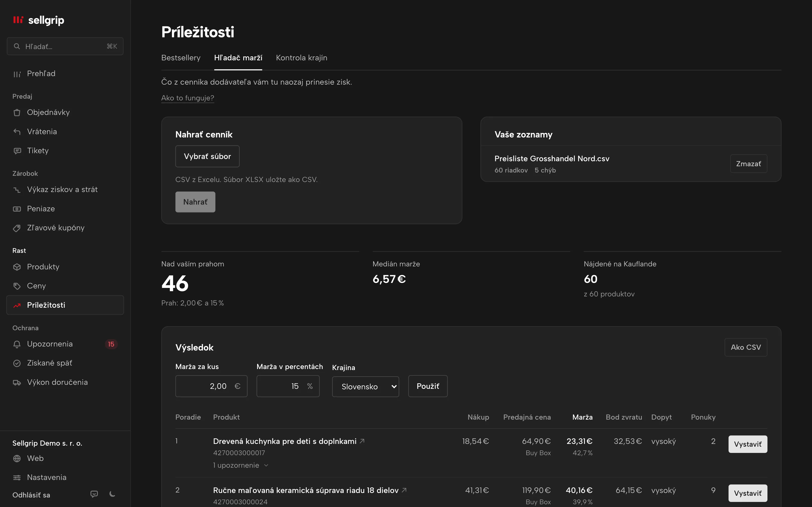812x507 pixels.
Task: Toggle dark mode moon icon
Action: coord(113,494)
